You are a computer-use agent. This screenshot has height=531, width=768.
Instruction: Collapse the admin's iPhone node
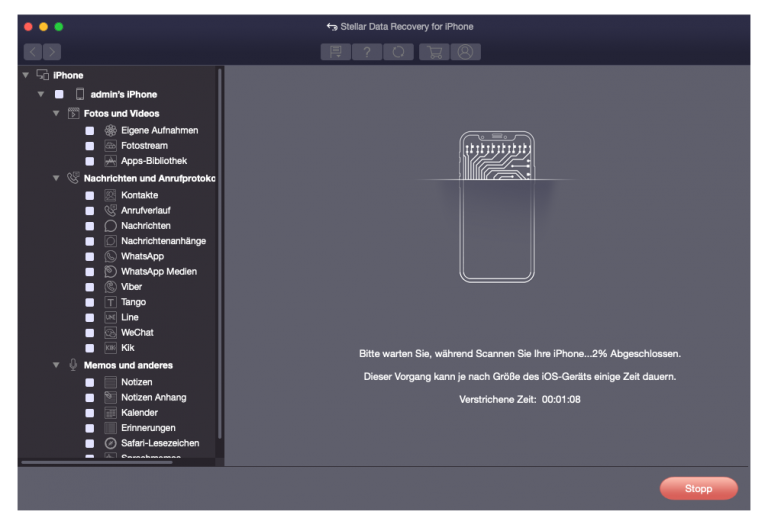pyautogui.click(x=41, y=94)
